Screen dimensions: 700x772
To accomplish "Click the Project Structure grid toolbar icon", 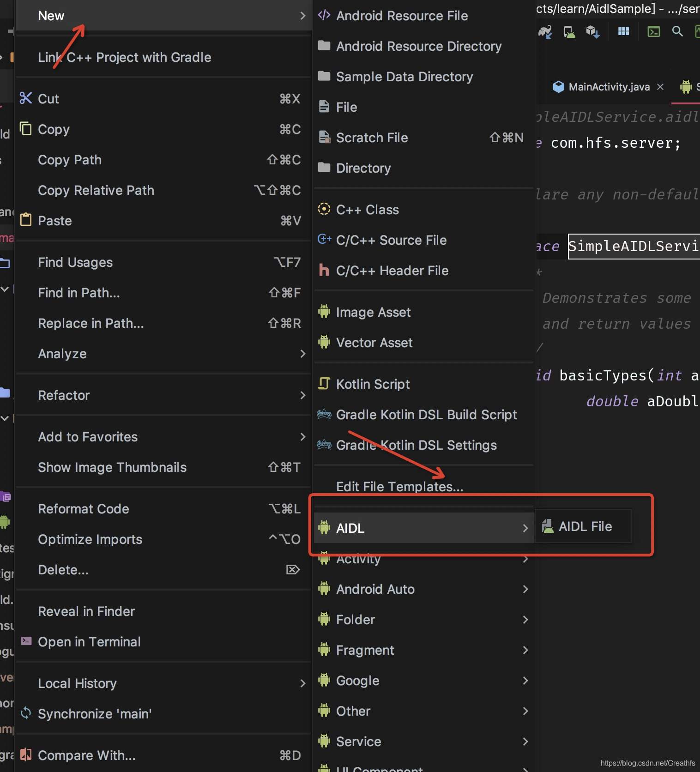I will [624, 31].
